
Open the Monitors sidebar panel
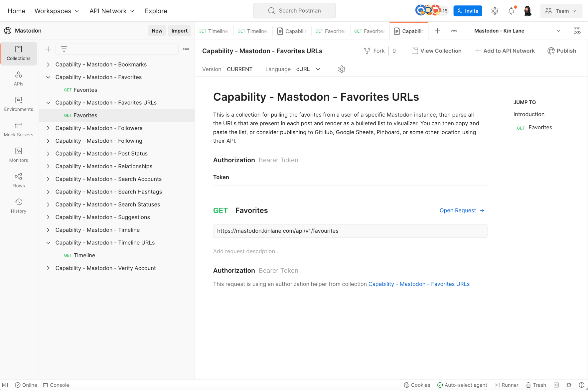[19, 155]
